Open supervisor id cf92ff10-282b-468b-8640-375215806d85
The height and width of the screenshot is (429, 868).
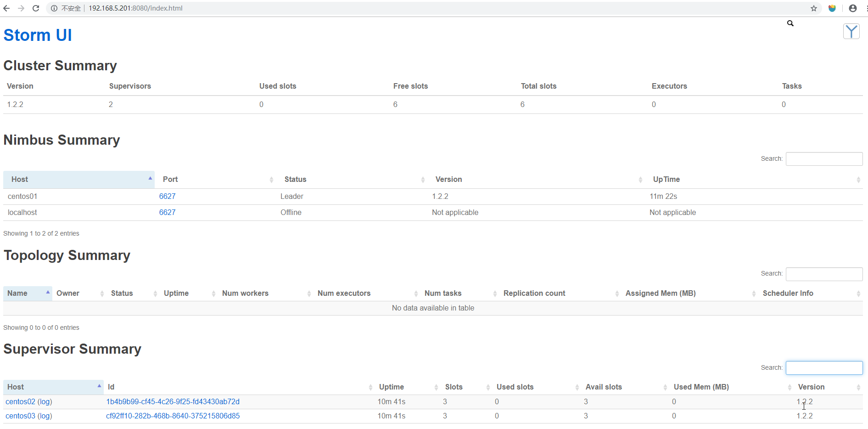173,416
